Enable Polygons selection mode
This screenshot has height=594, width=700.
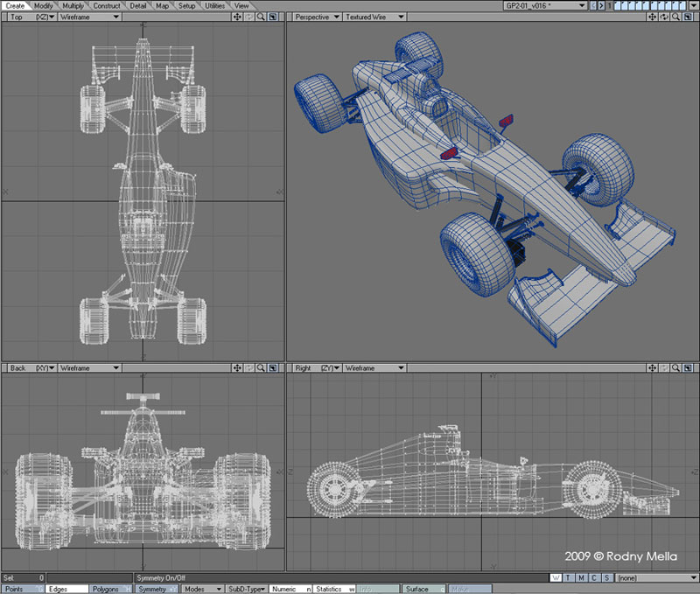point(106,589)
